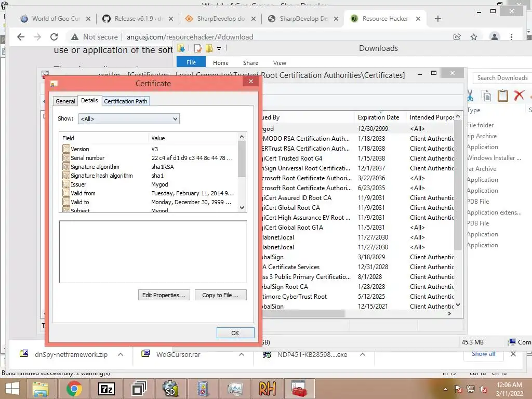Open the File tab in Downloads window
The height and width of the screenshot is (399, 532).
coord(191,62)
